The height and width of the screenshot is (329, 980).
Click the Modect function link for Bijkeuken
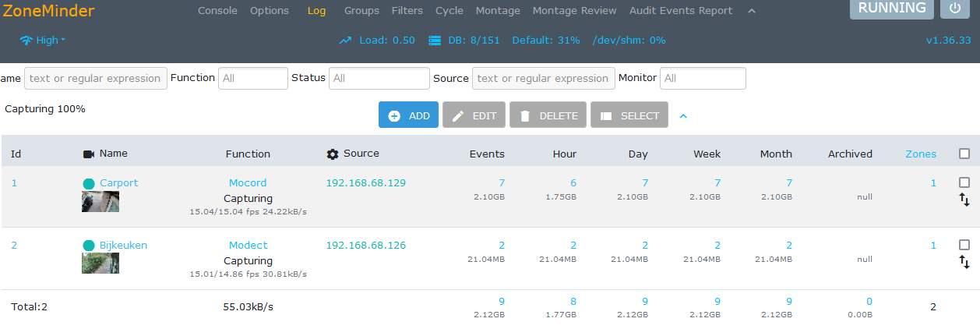coord(248,246)
